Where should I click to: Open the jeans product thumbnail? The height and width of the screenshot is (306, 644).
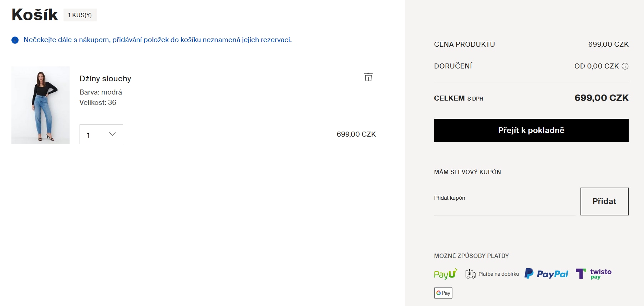[x=40, y=105]
